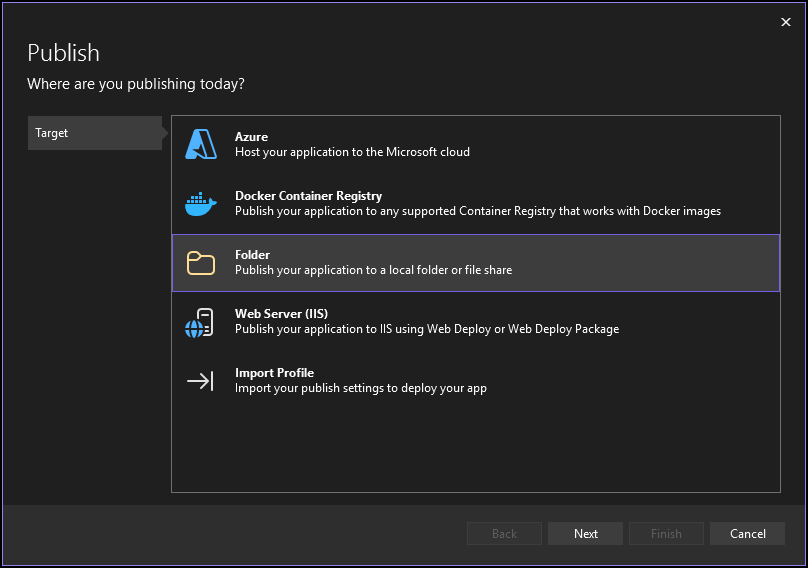Click the Import Profile arrow icon
Image resolution: width=808 pixels, height=568 pixels.
pyautogui.click(x=201, y=381)
